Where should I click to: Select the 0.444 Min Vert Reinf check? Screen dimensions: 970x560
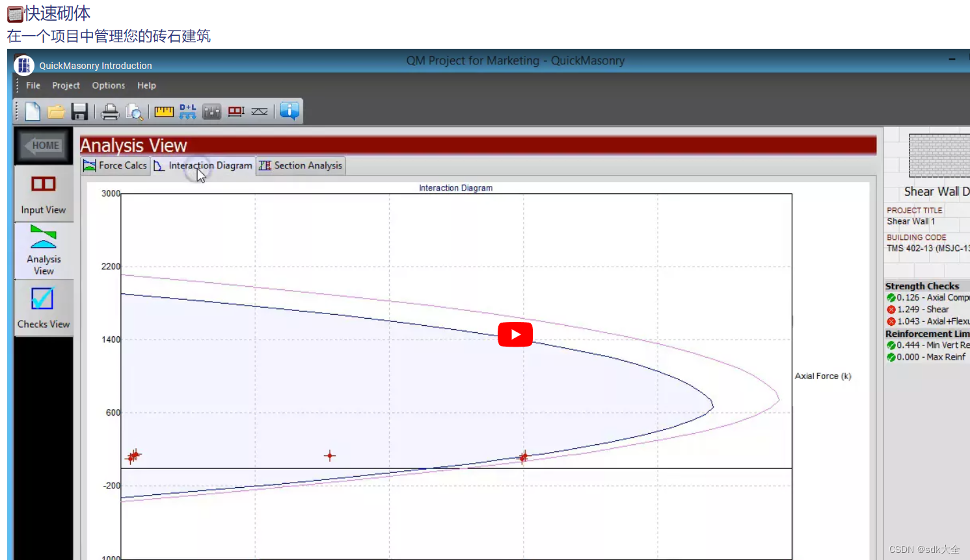coord(927,345)
